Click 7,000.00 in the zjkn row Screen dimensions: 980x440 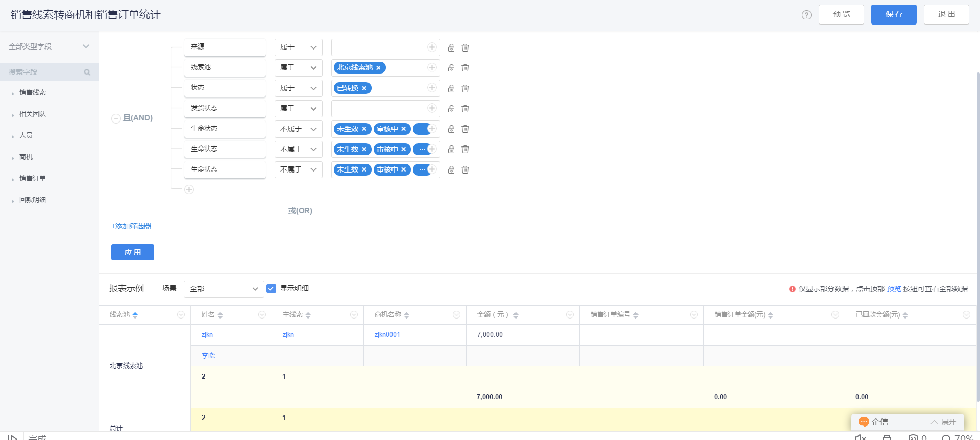490,335
